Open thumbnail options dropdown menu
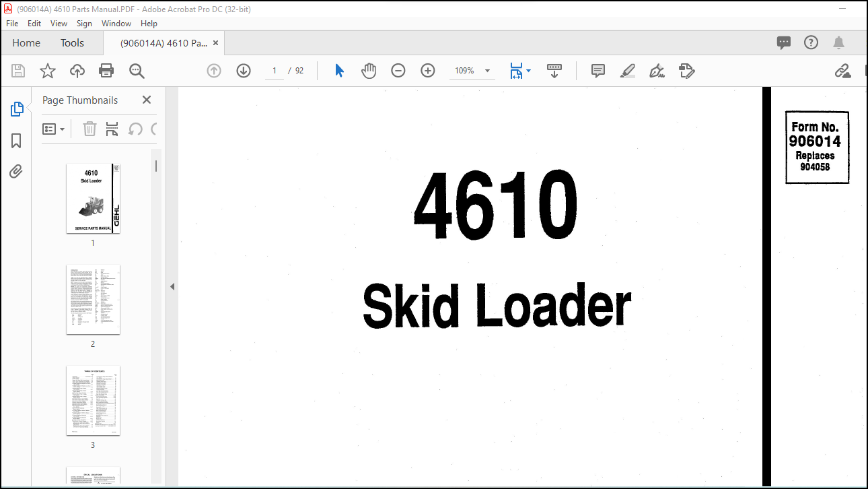868x489 pixels. point(54,129)
